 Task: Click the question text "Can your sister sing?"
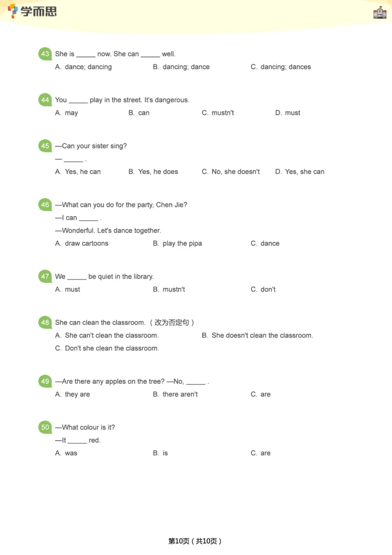click(94, 146)
